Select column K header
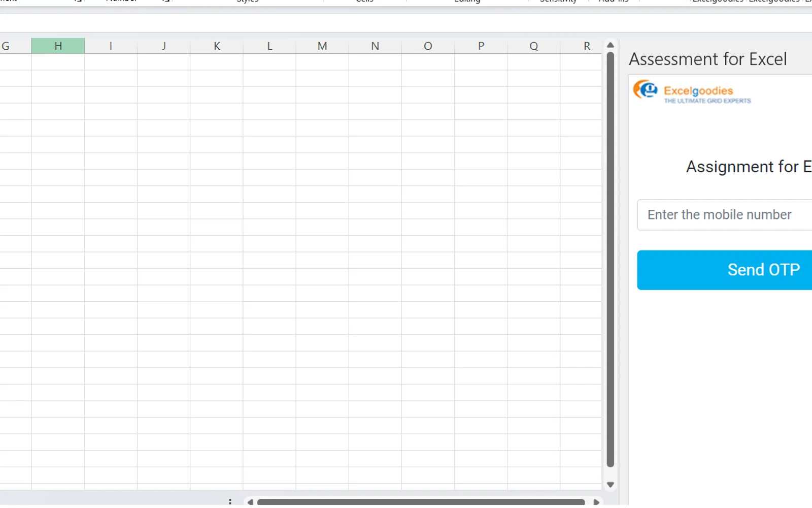 (217, 46)
